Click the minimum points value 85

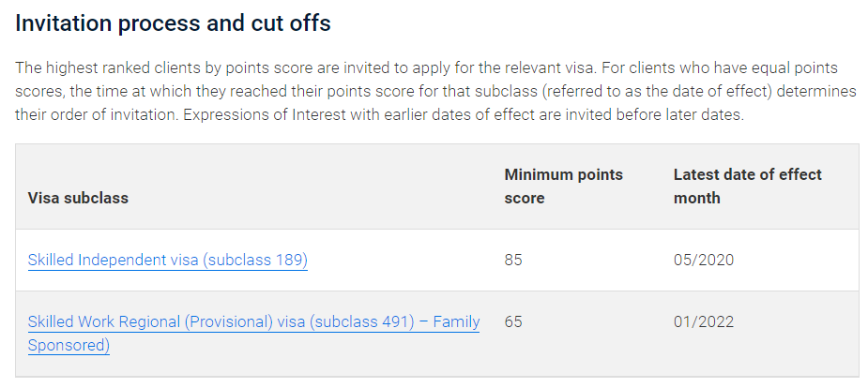[513, 260]
